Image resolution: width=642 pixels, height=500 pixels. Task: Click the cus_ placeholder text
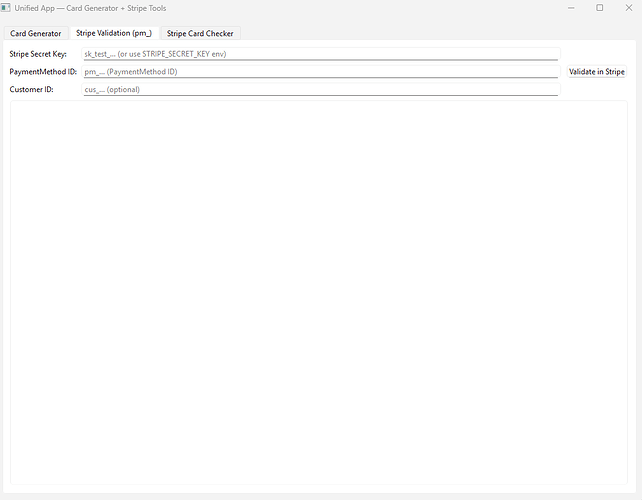112,90
